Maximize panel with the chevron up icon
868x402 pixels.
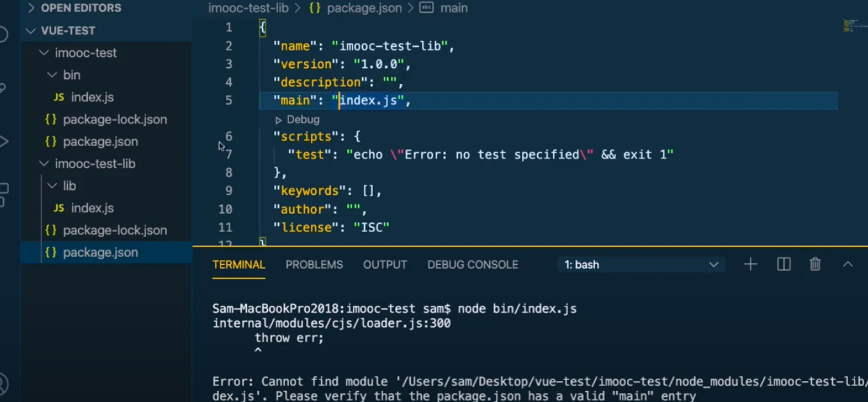point(847,264)
